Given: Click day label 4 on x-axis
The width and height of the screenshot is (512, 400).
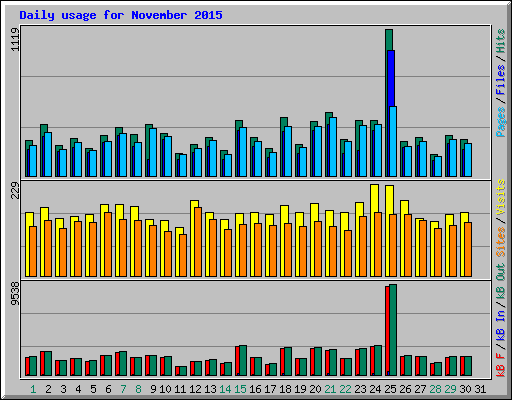Looking at the screenshot, I should 78,389.
